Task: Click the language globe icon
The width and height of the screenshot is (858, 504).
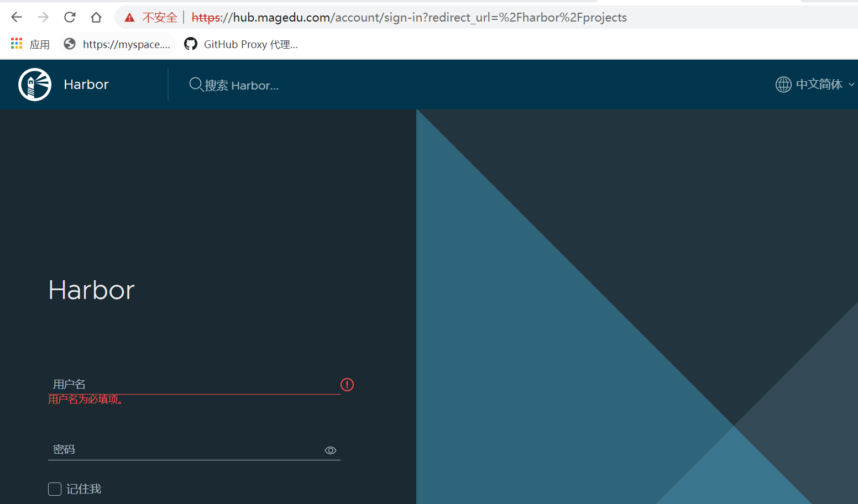Action: pyautogui.click(x=783, y=85)
